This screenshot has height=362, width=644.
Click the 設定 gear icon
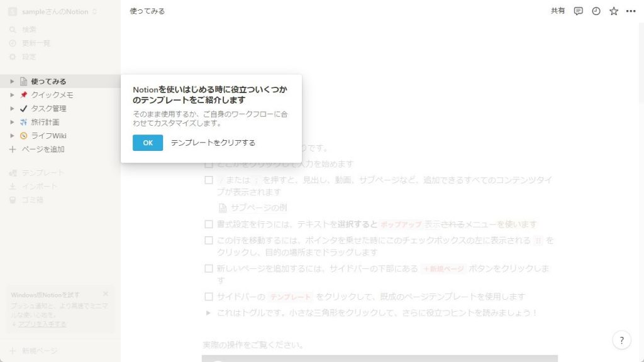[13, 57]
